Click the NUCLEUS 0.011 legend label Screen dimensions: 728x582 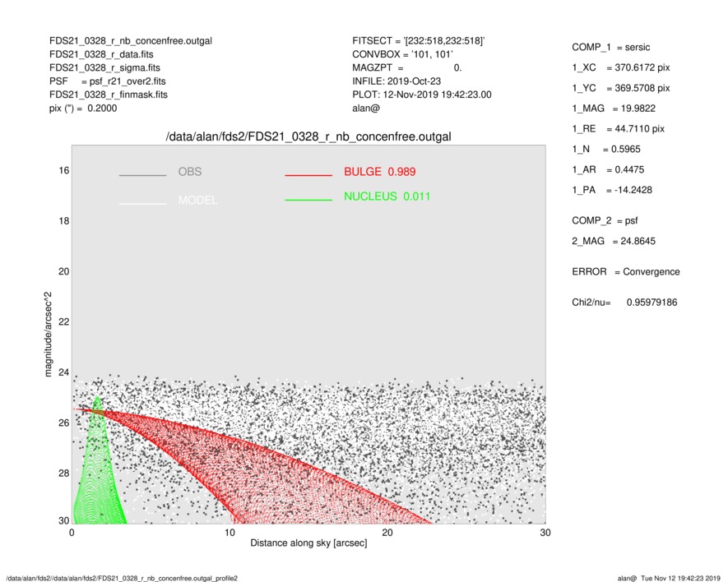click(x=387, y=196)
